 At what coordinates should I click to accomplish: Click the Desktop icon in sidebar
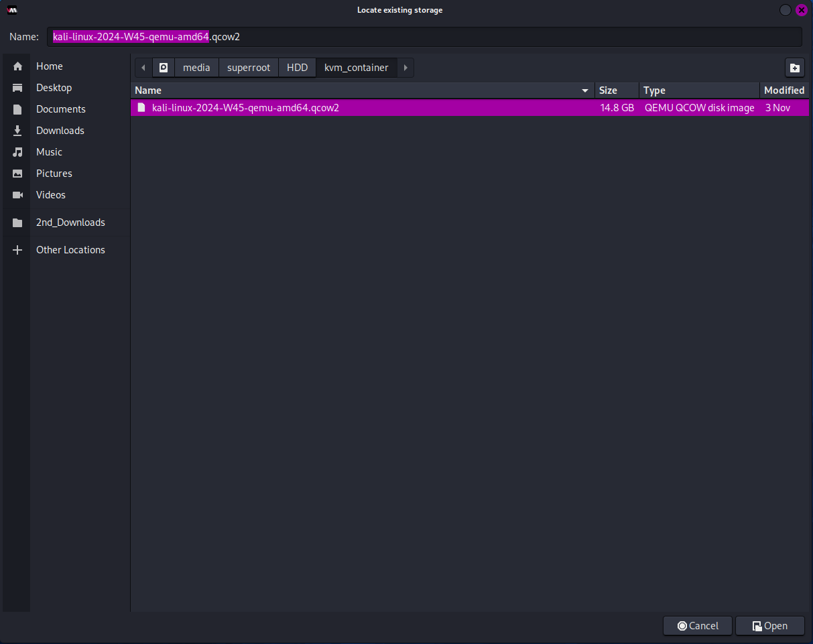pyautogui.click(x=18, y=88)
